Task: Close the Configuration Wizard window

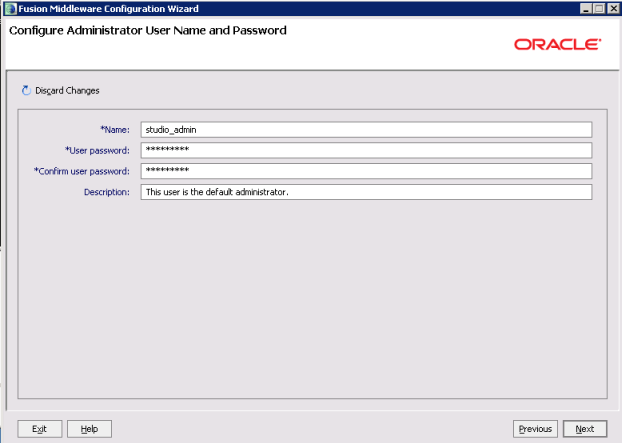Action: (613, 8)
